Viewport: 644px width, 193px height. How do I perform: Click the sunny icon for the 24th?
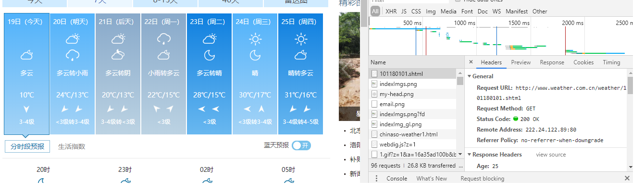pyautogui.click(x=255, y=39)
